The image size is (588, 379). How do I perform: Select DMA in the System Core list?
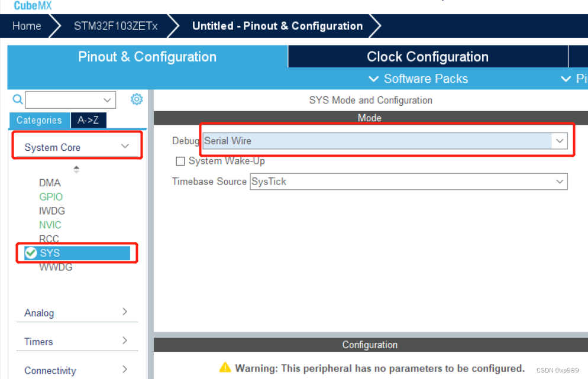click(50, 183)
